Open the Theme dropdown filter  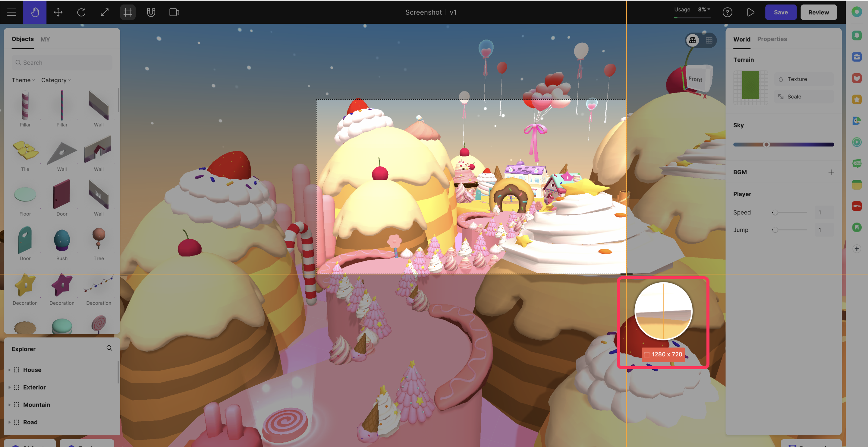[23, 80]
